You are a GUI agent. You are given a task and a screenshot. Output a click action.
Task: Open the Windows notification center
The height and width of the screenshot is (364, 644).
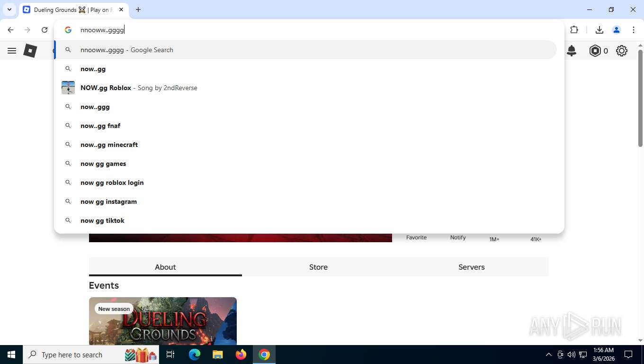[x=628, y=355]
